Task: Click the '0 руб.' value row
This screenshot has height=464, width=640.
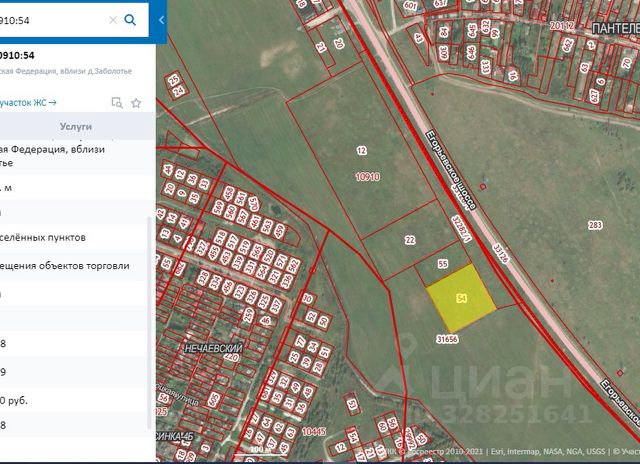Action: click(73, 400)
